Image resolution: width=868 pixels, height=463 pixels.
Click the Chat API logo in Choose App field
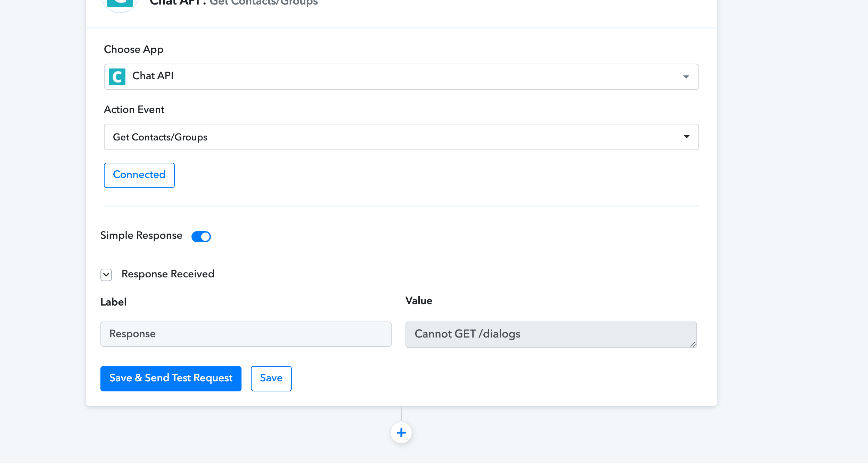117,77
